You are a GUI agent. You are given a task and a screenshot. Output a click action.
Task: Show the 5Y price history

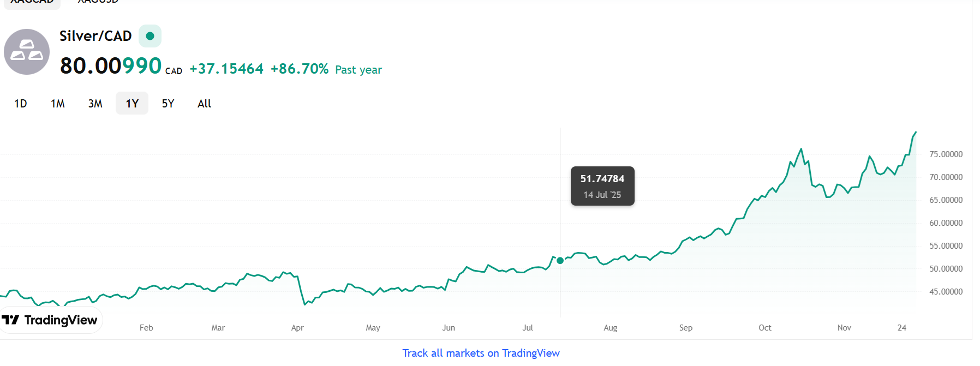tap(168, 104)
